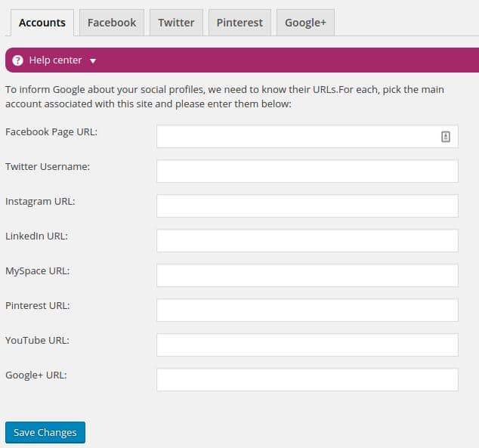Click the 'To inform Google' description paragraph
479x448 pixels.
[225, 97]
